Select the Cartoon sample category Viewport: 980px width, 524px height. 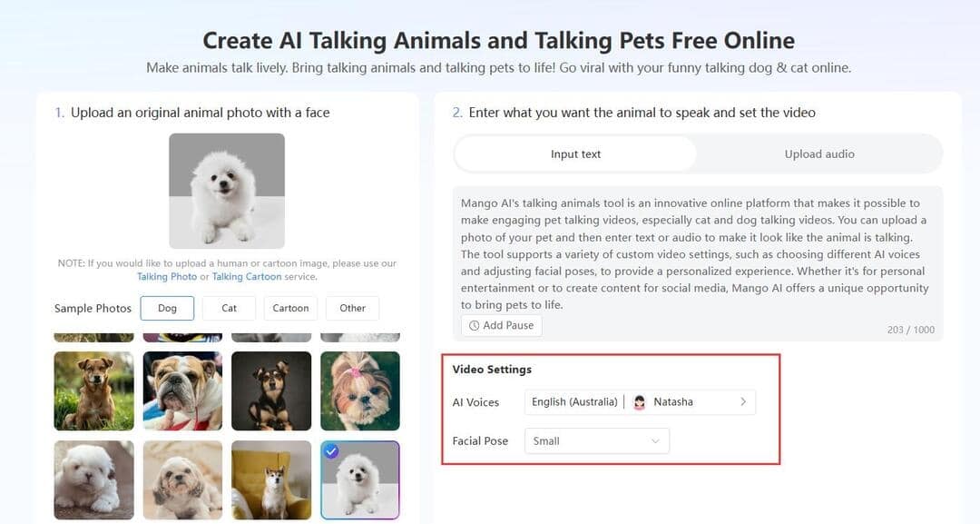click(x=290, y=308)
